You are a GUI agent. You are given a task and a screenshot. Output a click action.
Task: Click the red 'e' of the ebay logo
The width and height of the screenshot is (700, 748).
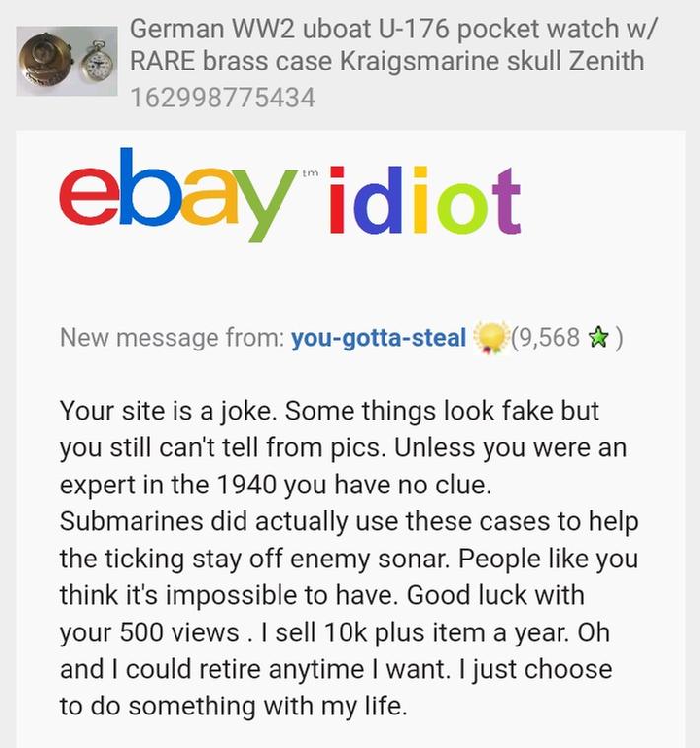pos(90,196)
